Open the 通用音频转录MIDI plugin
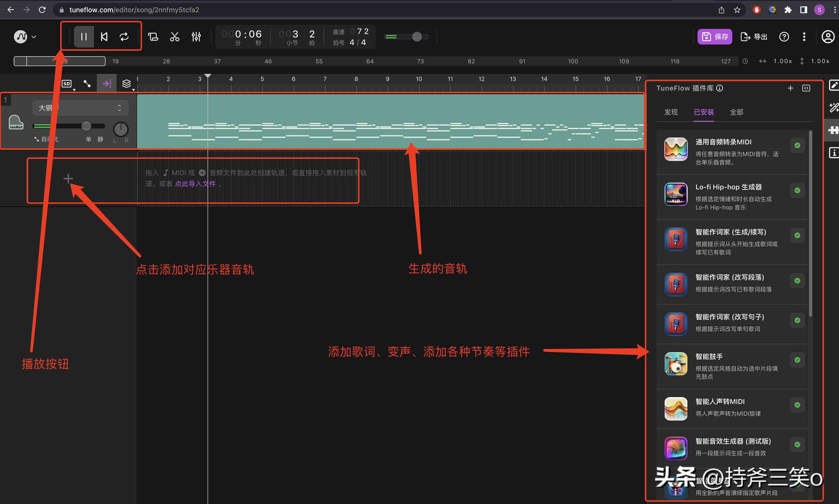This screenshot has width=839, height=504. (732, 151)
